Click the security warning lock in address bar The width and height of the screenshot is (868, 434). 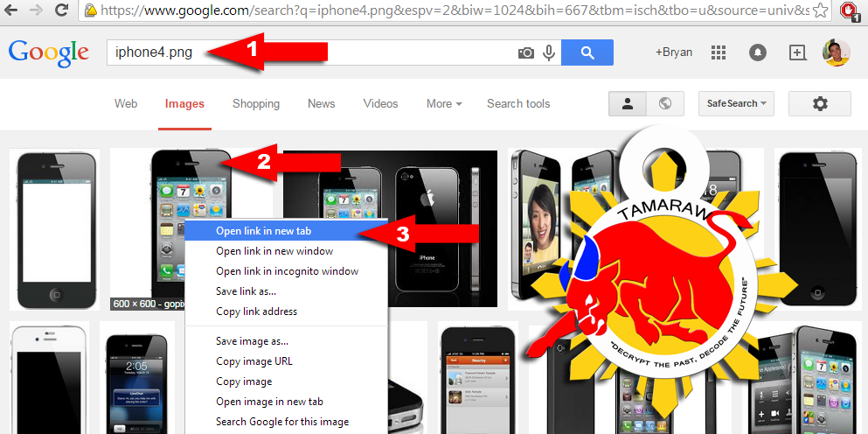click(x=90, y=10)
